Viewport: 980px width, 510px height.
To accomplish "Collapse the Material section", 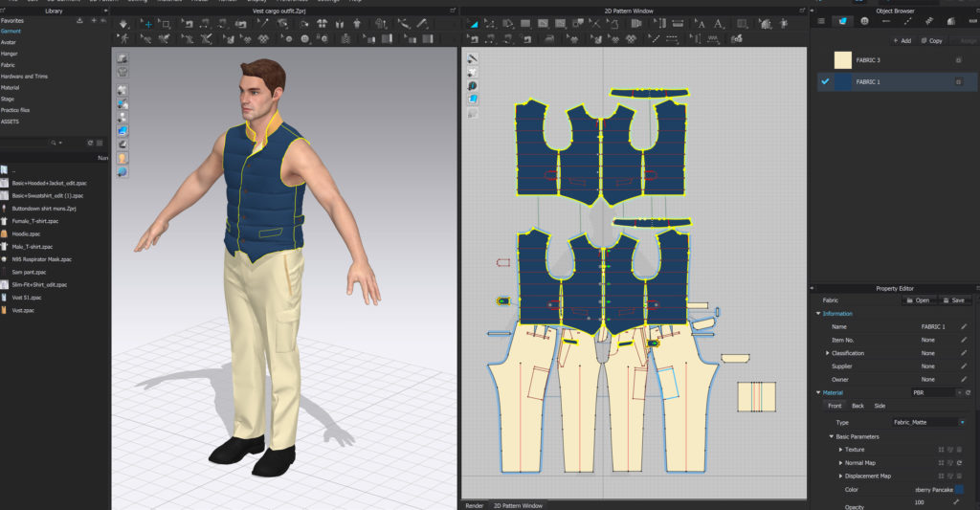I will pyautogui.click(x=818, y=392).
